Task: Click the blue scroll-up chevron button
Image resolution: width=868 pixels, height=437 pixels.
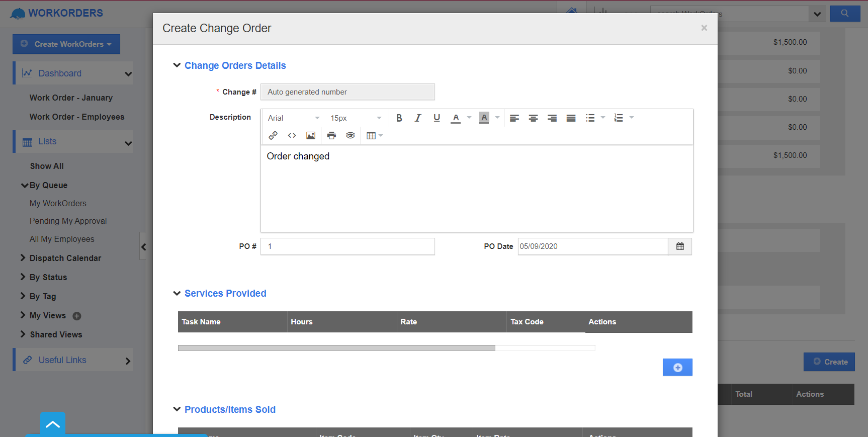Action: 53,424
